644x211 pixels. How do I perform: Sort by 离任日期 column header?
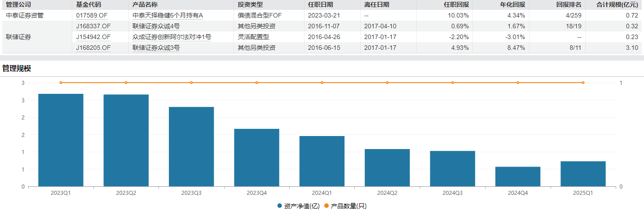pos(377,4)
